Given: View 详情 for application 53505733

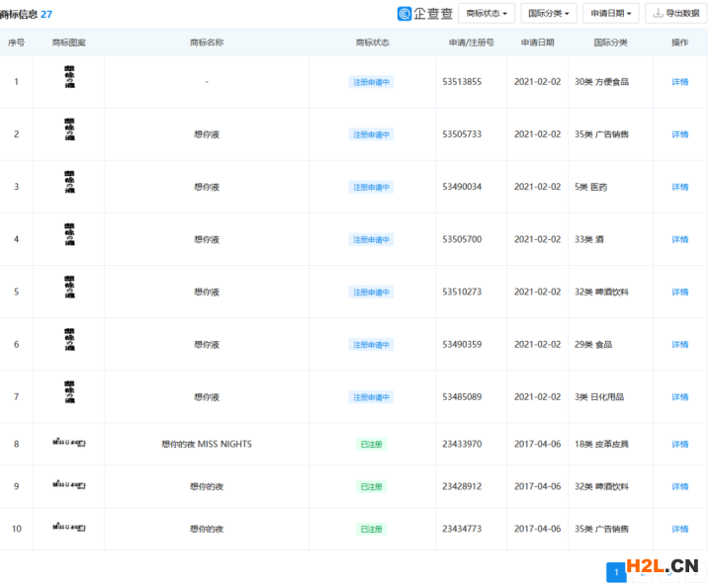Looking at the screenshot, I should (x=679, y=134).
